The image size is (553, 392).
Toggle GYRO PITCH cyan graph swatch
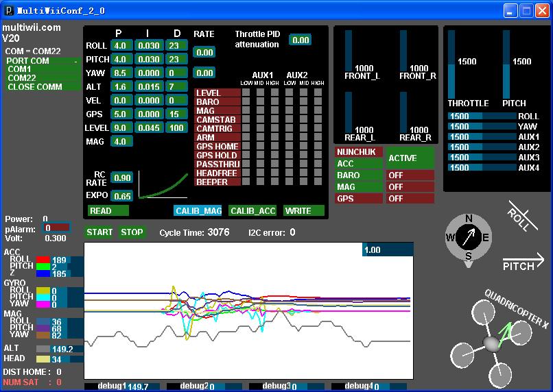coord(43,297)
